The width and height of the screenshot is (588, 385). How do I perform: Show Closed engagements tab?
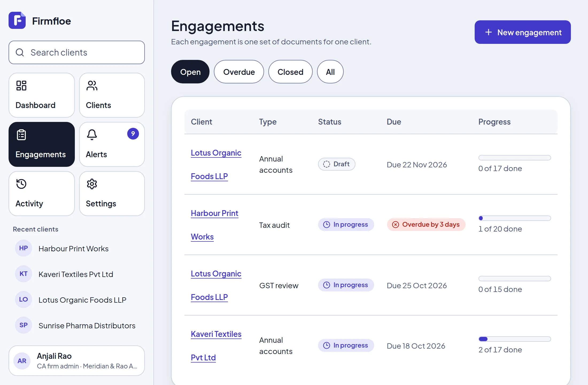pos(291,72)
